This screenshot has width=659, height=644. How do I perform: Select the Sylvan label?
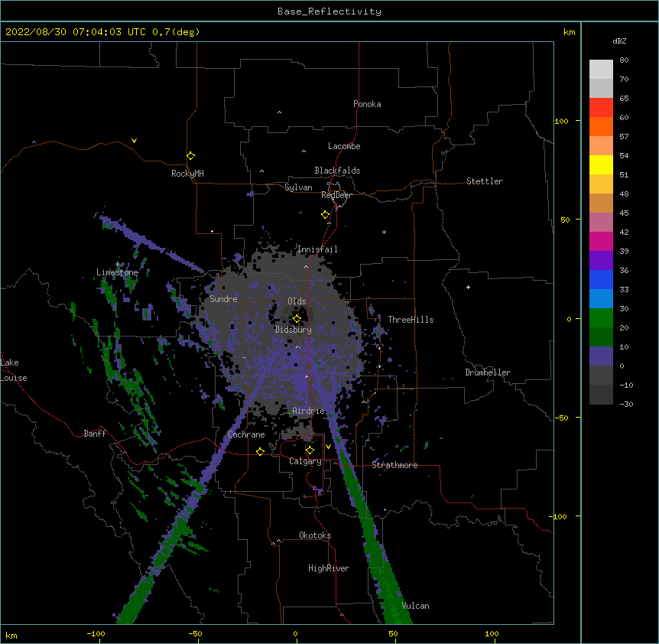[298, 187]
